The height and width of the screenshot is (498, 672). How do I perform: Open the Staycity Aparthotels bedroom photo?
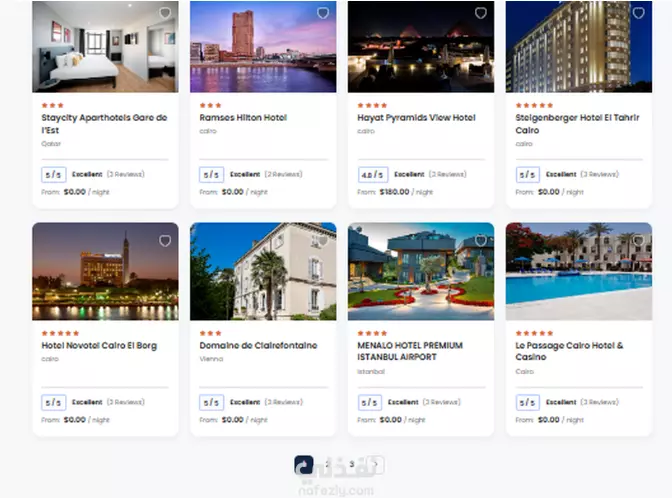[x=105, y=46]
